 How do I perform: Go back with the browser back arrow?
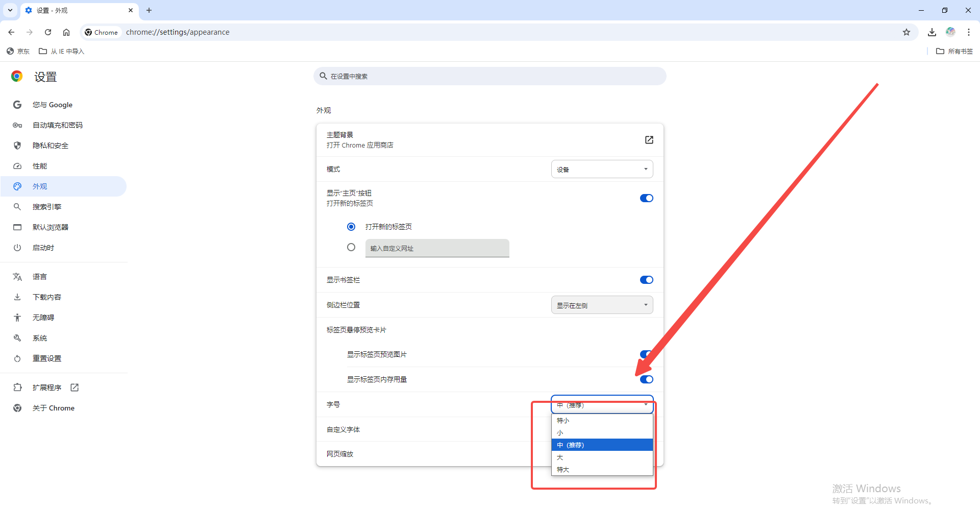click(x=11, y=32)
